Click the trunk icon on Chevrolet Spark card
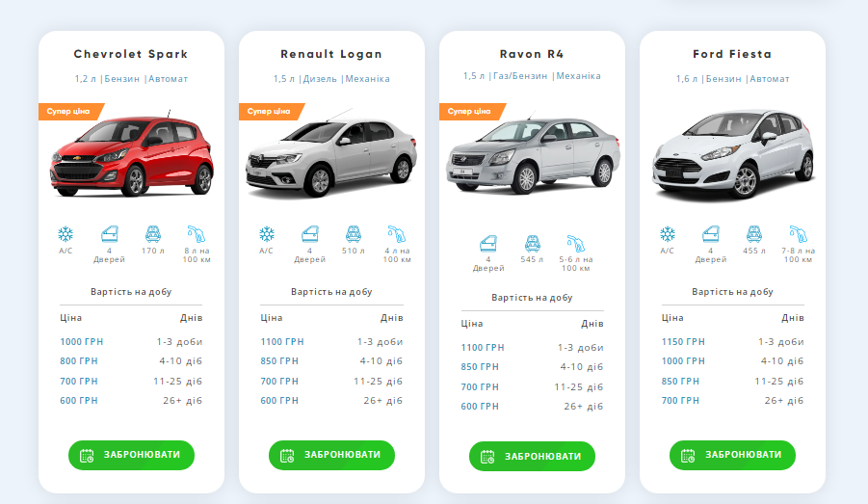 point(152,233)
